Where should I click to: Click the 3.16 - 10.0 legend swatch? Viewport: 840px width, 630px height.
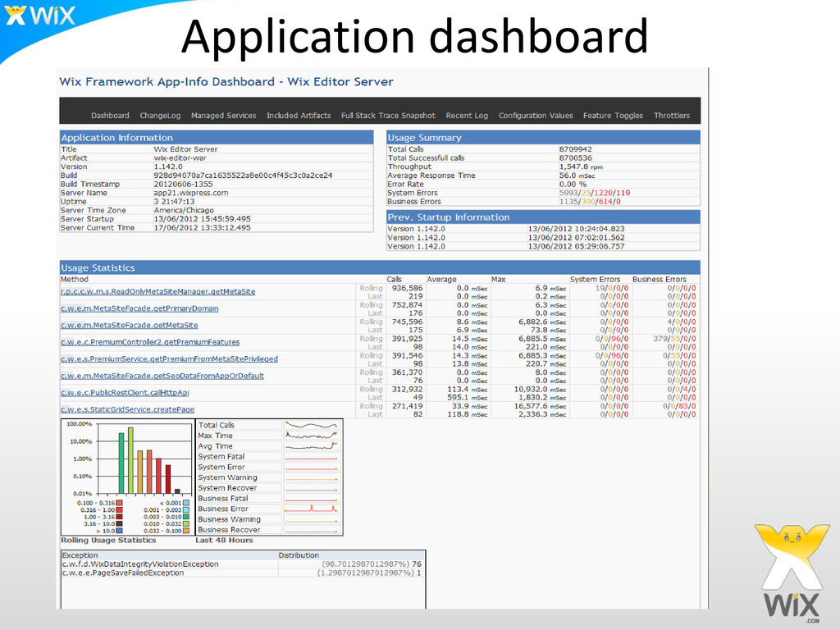[120, 524]
